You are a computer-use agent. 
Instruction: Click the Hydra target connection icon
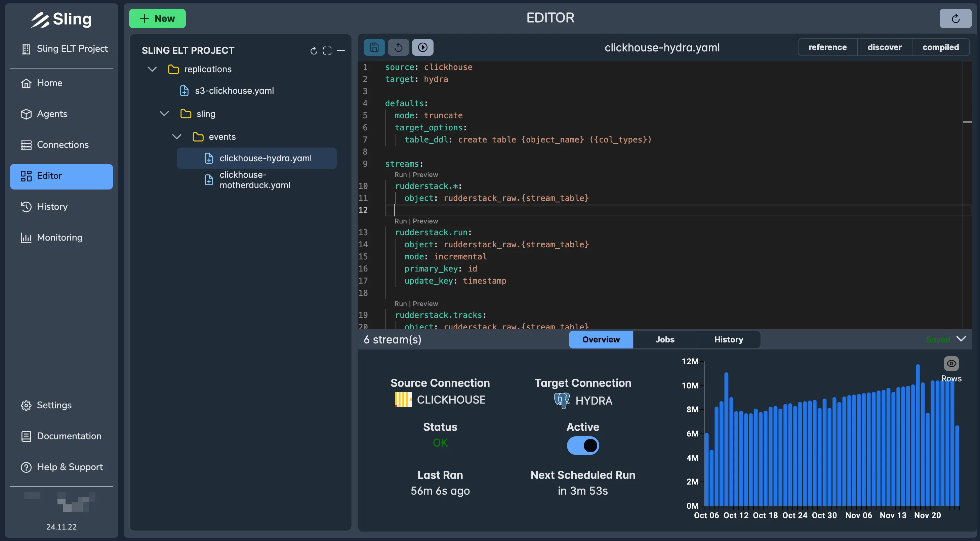pos(562,400)
